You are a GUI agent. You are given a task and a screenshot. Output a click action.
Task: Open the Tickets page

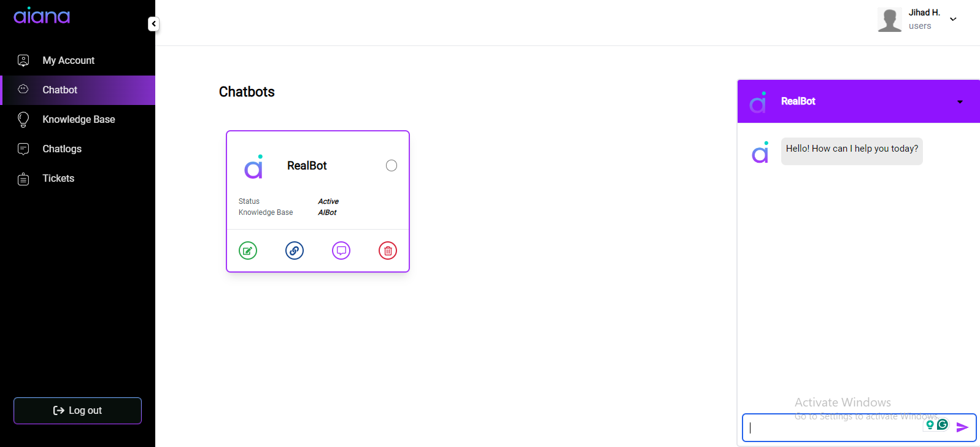[77, 178]
